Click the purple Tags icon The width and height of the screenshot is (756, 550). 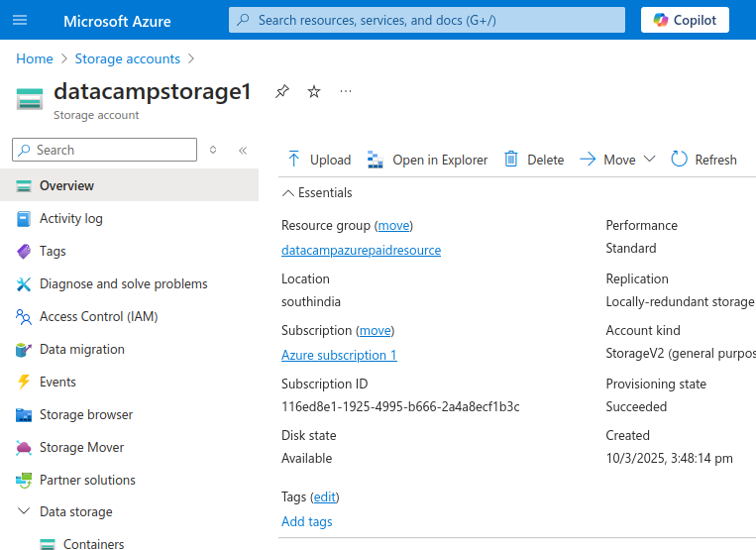24,251
